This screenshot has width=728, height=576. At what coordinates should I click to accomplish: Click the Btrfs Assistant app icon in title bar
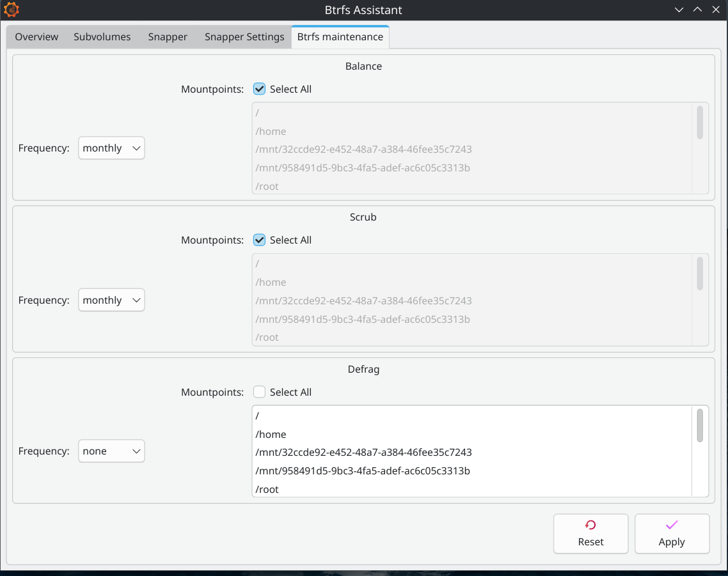pos(11,10)
